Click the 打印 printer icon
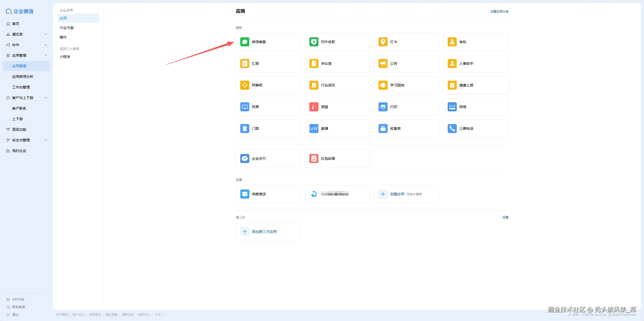644x321 pixels. coord(383,107)
